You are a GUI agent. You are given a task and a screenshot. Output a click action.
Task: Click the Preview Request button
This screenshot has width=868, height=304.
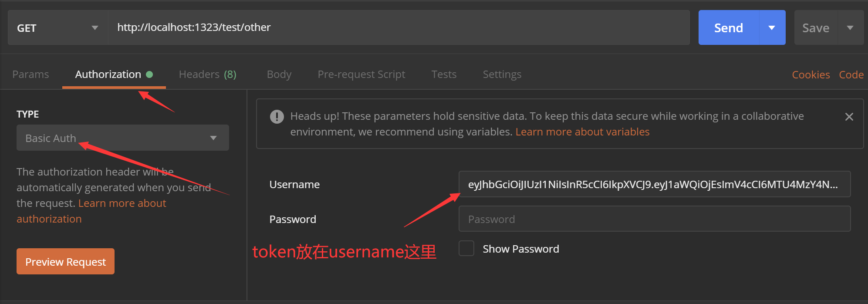65,261
